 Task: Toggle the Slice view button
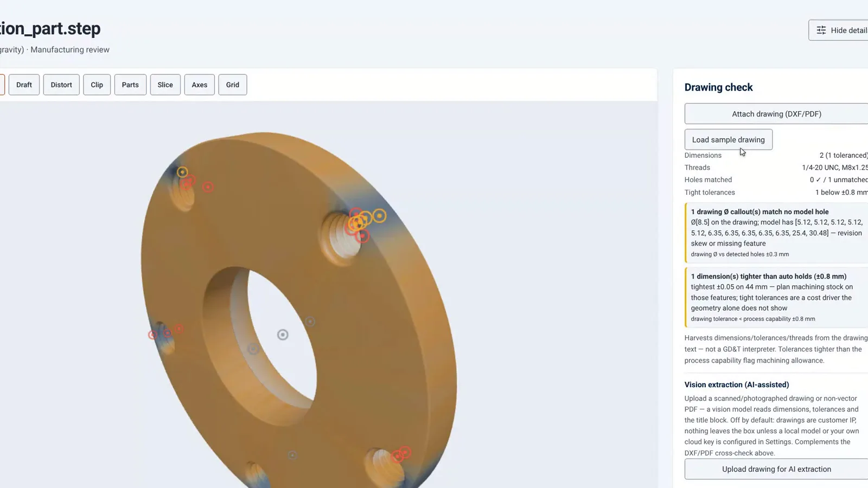165,85
